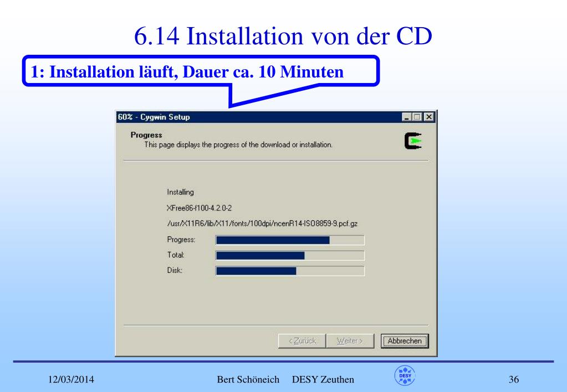This screenshot has width=567, height=392.
Task: Click the disabled Weiter button
Action: [x=350, y=341]
